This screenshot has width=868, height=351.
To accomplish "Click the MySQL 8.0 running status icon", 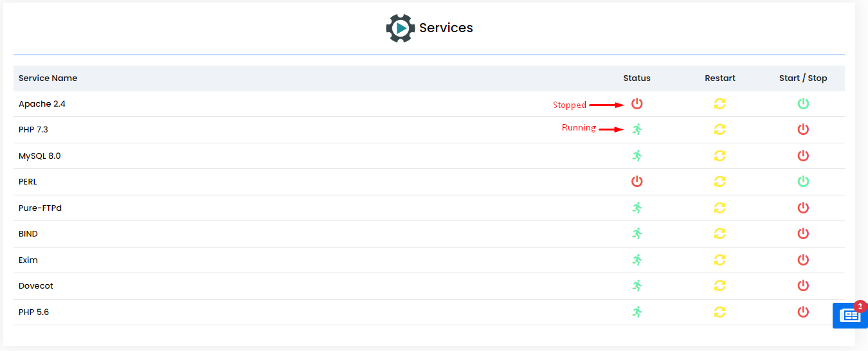I will [x=637, y=156].
